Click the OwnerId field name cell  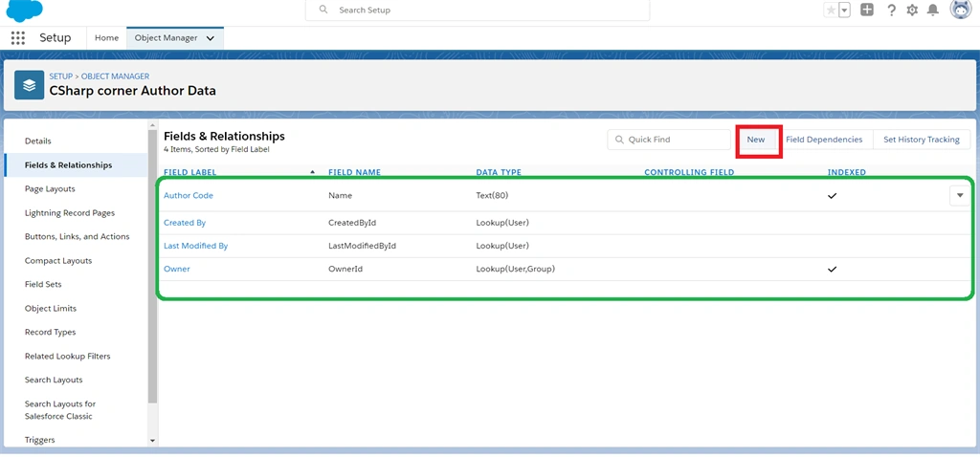click(x=345, y=269)
